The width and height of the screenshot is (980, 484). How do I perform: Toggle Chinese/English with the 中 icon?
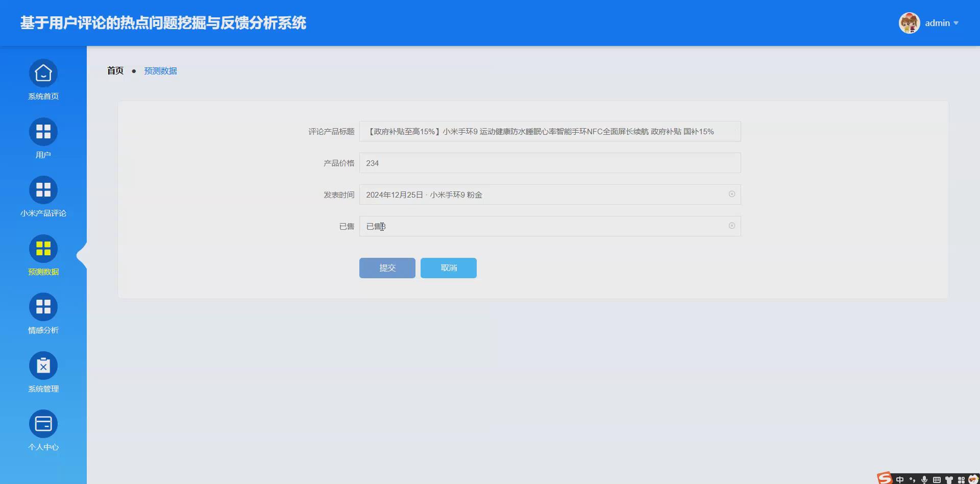pyautogui.click(x=900, y=479)
